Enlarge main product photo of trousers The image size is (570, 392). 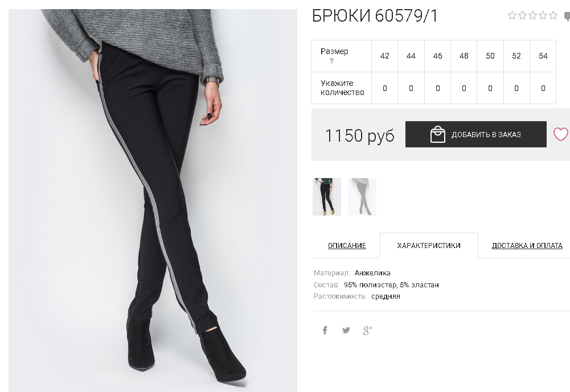pos(153,200)
